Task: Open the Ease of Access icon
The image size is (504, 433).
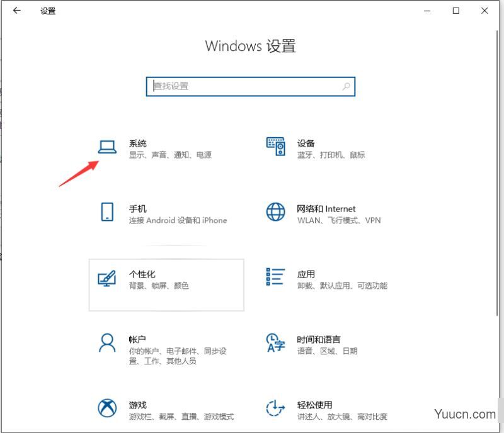Action: (275, 408)
